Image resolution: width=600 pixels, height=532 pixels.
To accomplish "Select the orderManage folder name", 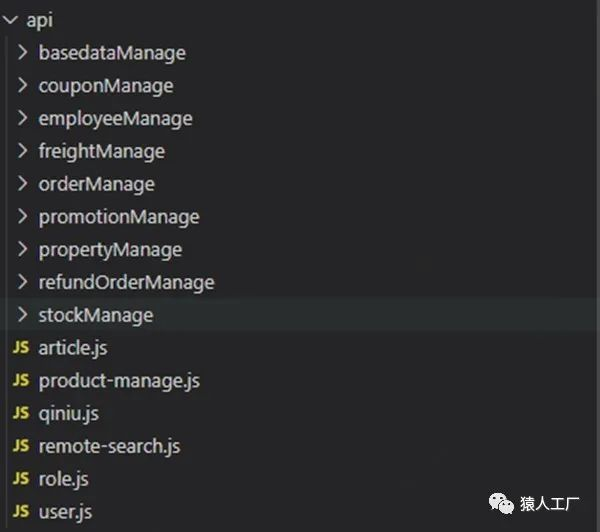I will pyautogui.click(x=97, y=184).
